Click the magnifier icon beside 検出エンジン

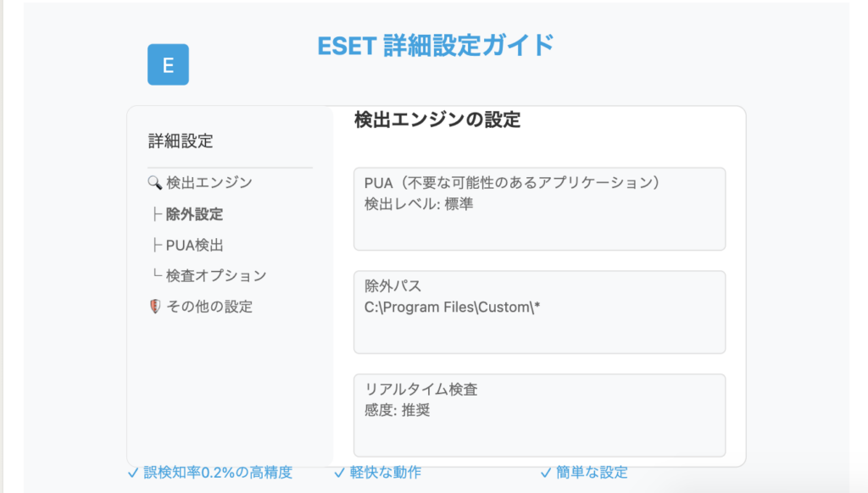(x=155, y=183)
